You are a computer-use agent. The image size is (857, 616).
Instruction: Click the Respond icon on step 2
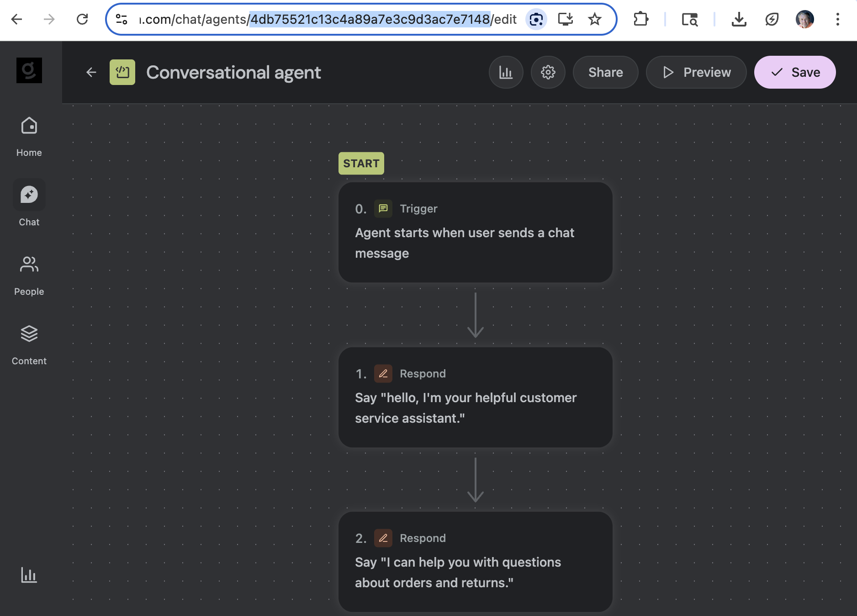[383, 538]
